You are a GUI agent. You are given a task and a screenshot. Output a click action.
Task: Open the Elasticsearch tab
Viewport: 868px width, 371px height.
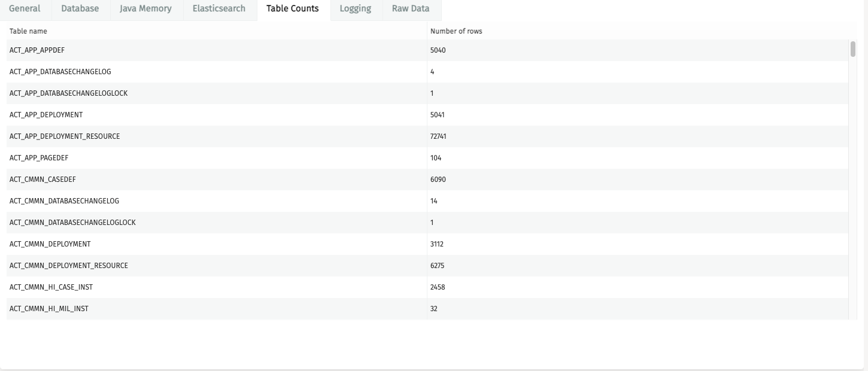(219, 8)
